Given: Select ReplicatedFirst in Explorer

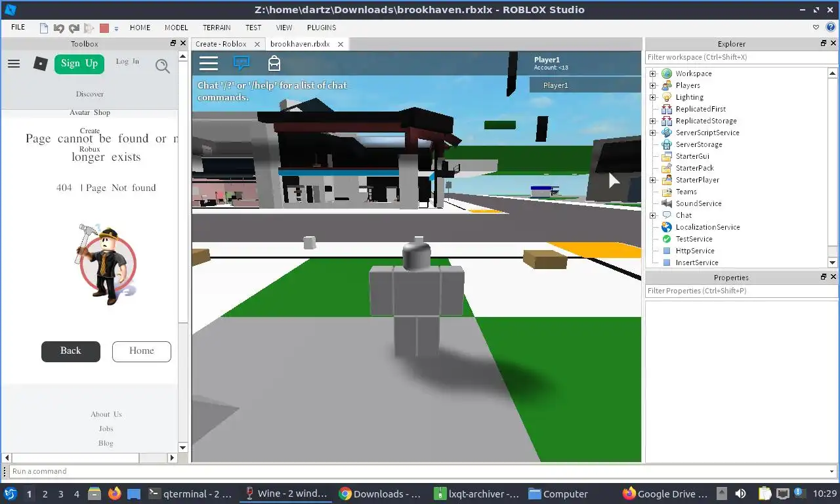Looking at the screenshot, I should click(700, 109).
